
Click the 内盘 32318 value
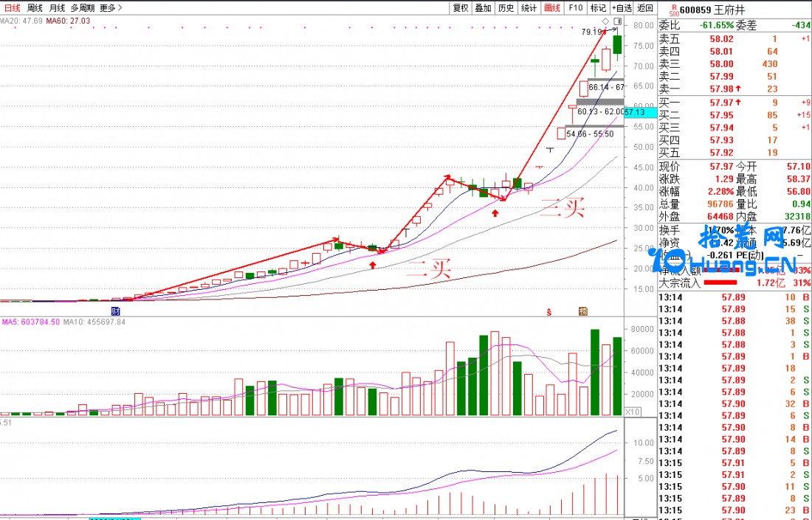[797, 216]
